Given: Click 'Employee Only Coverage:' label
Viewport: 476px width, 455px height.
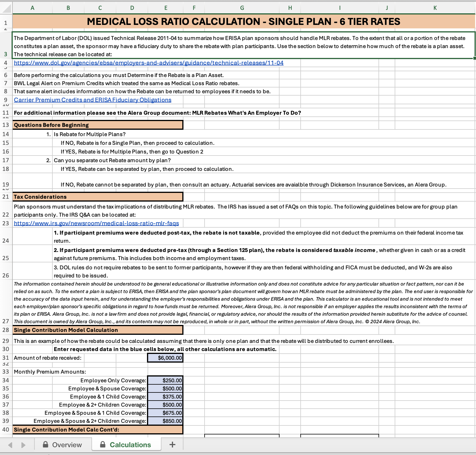Looking at the screenshot, I should tap(113, 380).
